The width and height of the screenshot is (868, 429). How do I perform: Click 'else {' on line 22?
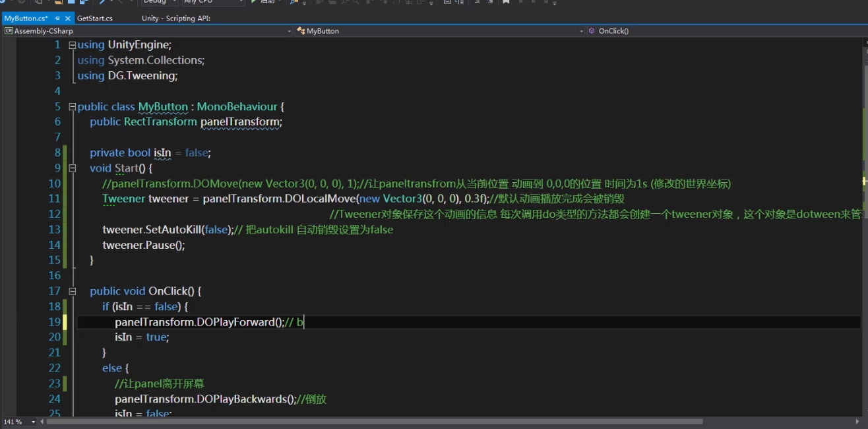click(x=115, y=368)
